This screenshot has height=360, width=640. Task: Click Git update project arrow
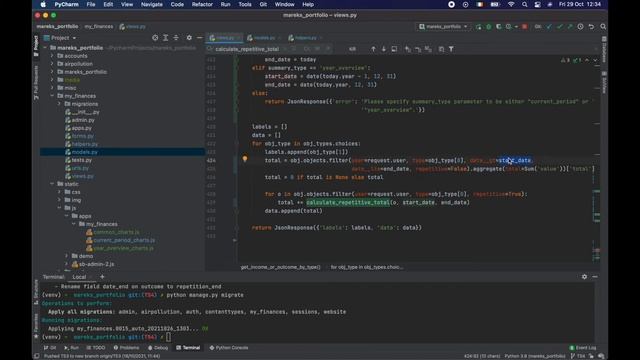pos(549,27)
